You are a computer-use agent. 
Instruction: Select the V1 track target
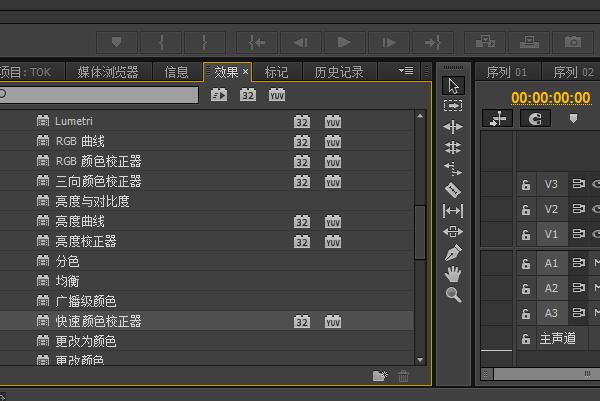(x=551, y=234)
